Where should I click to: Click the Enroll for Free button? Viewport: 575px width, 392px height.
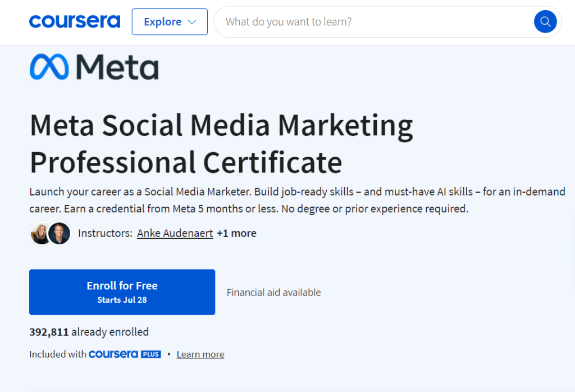122,292
